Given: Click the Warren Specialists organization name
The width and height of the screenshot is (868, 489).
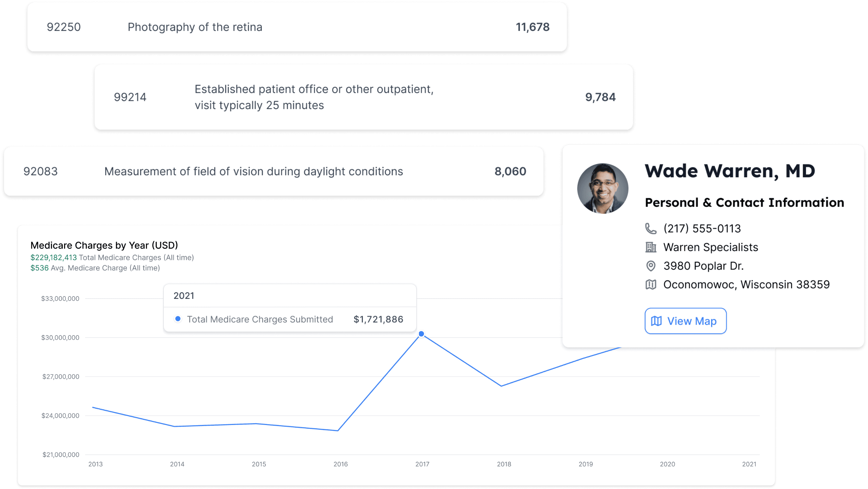Looking at the screenshot, I should click(710, 247).
